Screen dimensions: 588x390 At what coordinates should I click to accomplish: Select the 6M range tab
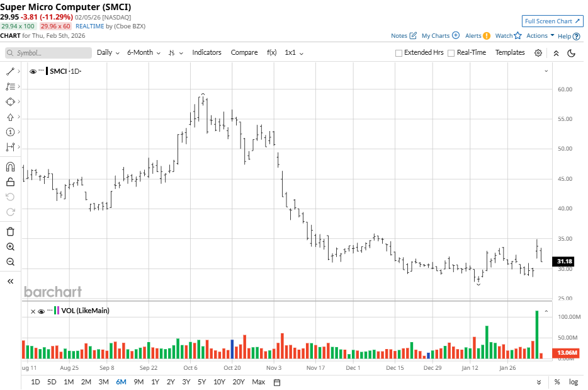pyautogui.click(x=121, y=382)
